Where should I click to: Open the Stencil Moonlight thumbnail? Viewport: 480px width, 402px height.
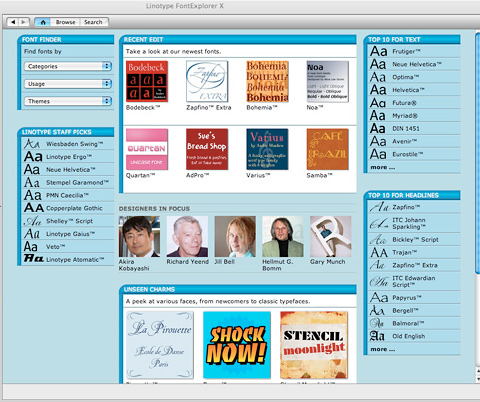pos(314,345)
